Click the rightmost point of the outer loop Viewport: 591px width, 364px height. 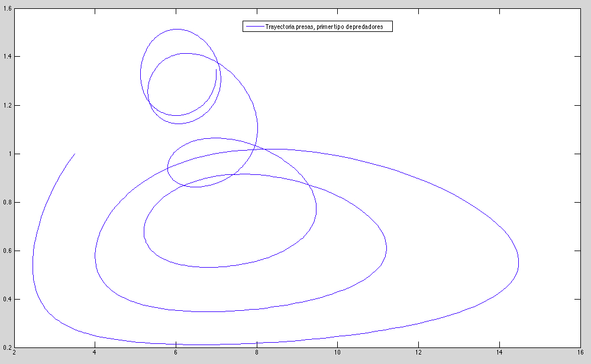point(519,263)
